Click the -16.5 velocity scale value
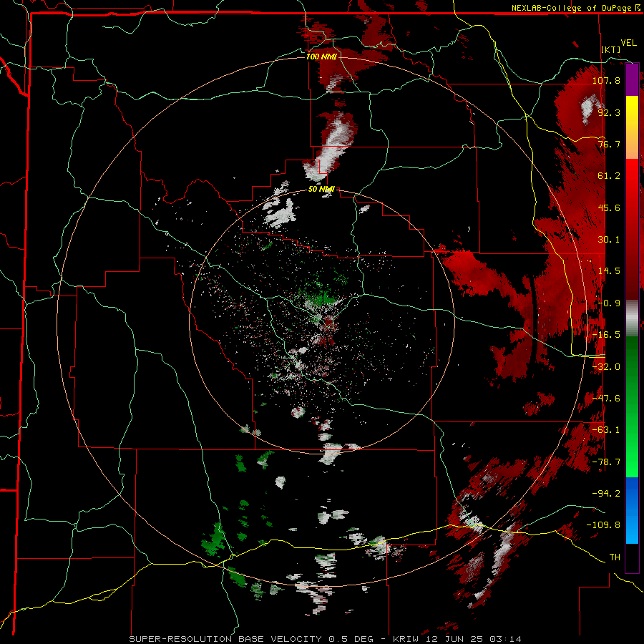 [606, 335]
